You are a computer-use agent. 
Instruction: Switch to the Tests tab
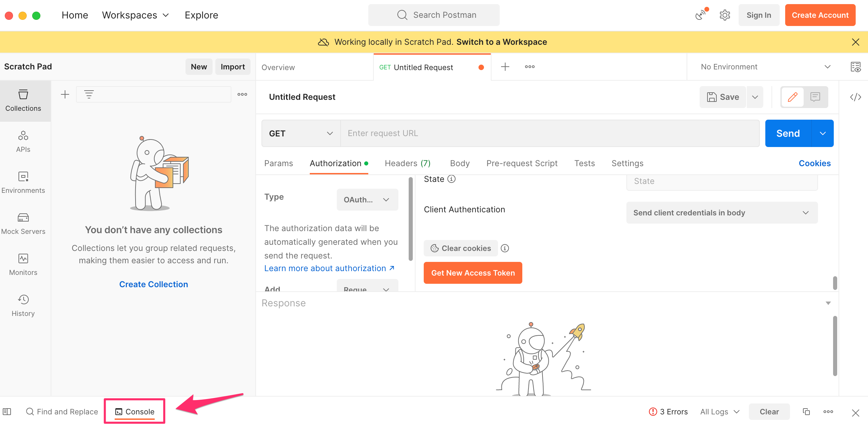(x=585, y=163)
